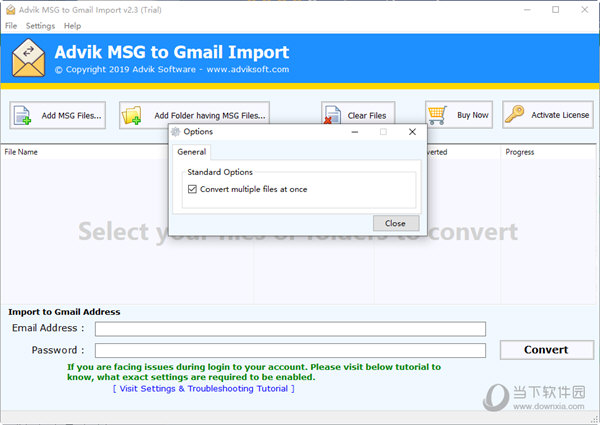Viewport: 600px width, 425px height.
Task: Click the Add Folder having MSG Files label
Action: tap(210, 116)
